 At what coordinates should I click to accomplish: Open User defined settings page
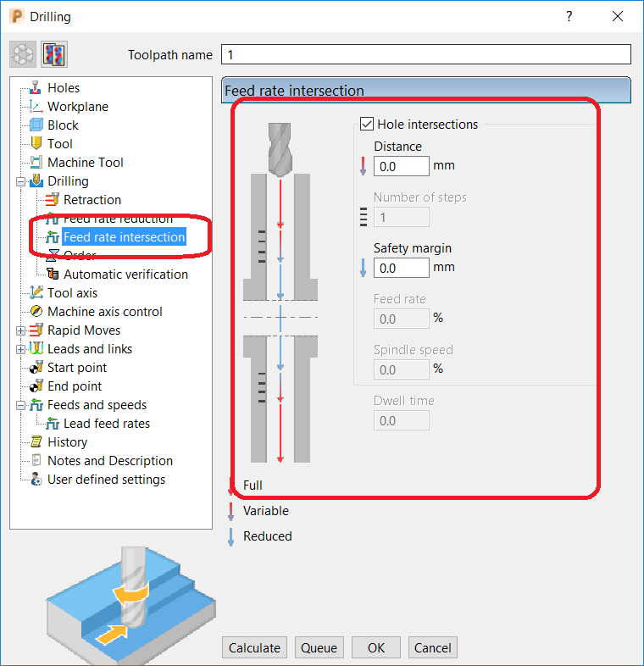click(106, 480)
